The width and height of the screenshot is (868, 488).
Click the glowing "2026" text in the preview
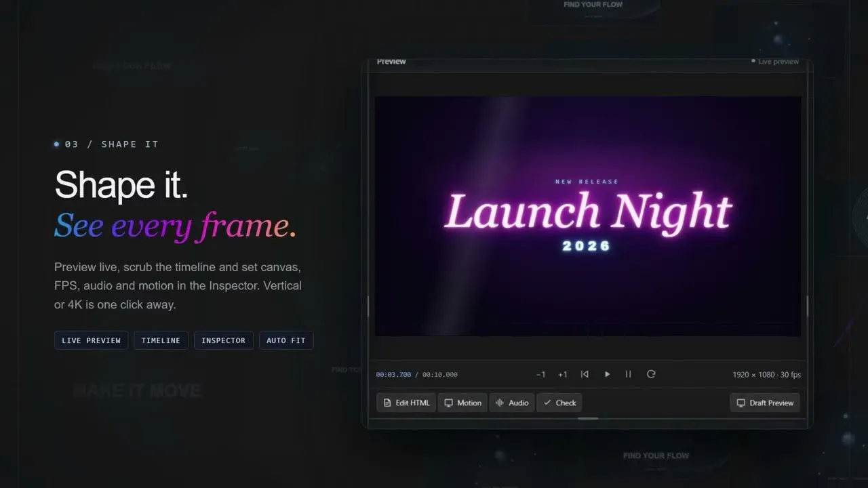pos(587,246)
